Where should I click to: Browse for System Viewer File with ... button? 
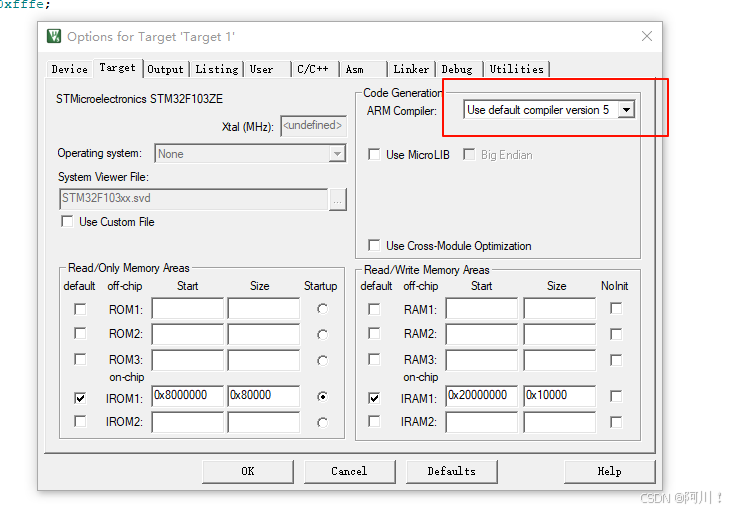coord(337,199)
